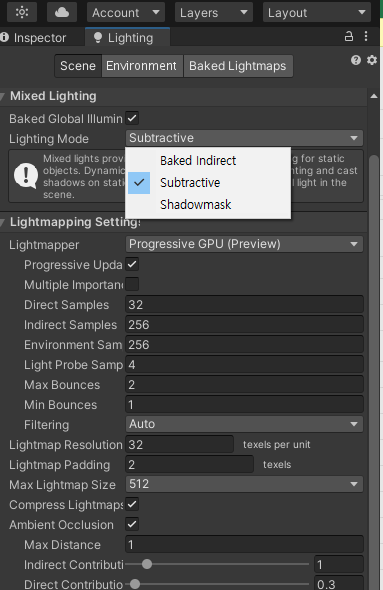Open the Lightmapper dropdown

(244, 244)
